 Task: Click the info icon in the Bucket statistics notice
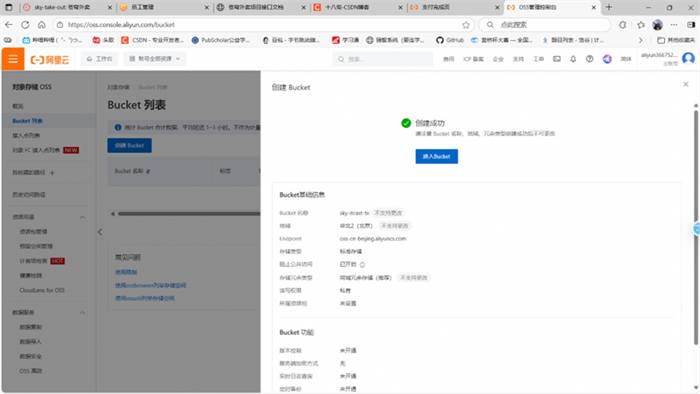118,128
